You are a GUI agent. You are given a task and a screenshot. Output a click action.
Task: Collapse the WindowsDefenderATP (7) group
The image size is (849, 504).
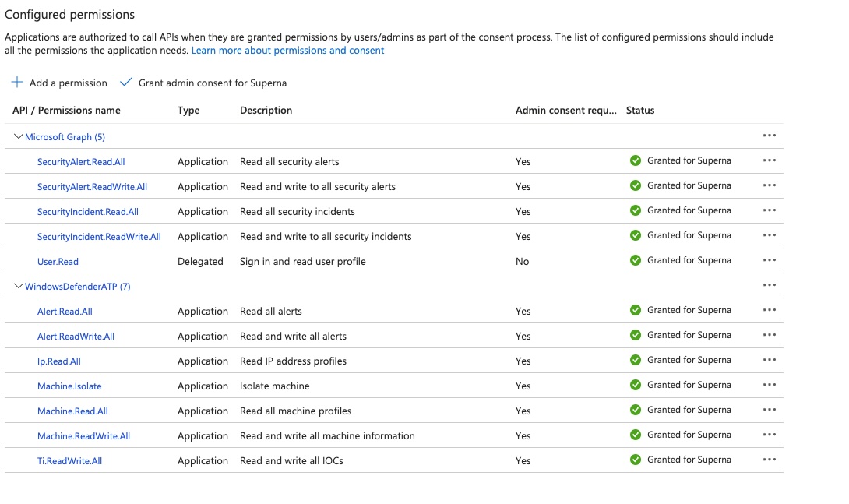[19, 286]
